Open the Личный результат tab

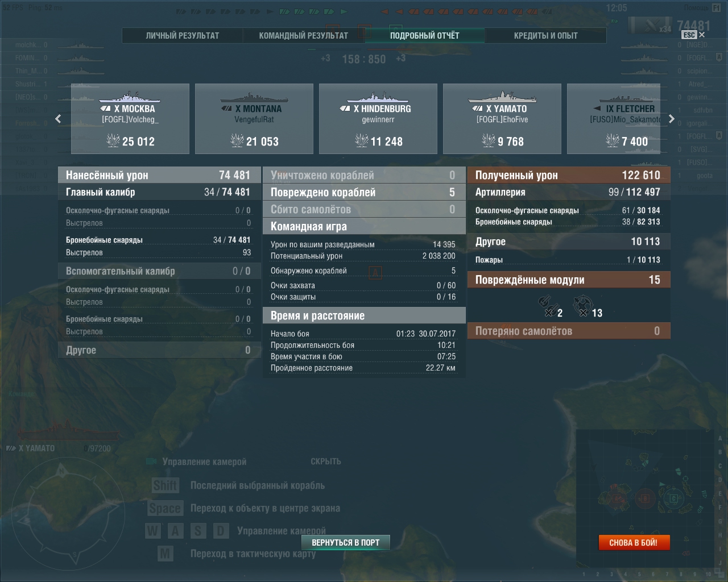coord(183,35)
